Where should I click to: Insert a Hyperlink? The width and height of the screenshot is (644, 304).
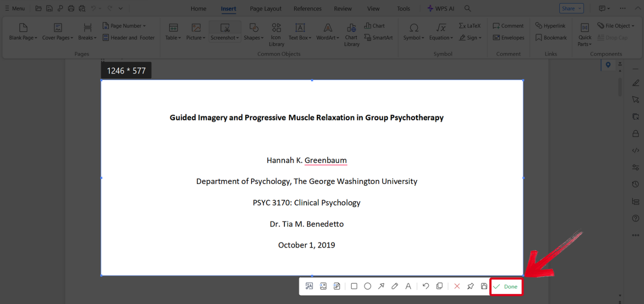click(x=550, y=26)
